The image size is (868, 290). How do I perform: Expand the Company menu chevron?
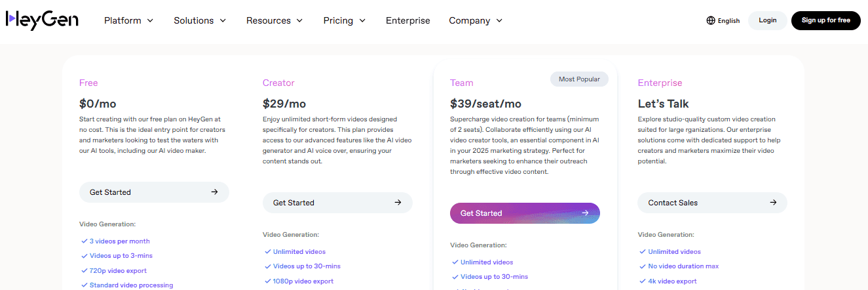(x=499, y=21)
